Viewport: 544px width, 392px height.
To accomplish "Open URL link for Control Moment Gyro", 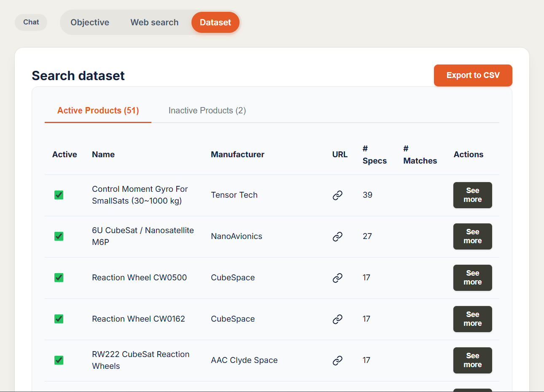I will (x=337, y=195).
